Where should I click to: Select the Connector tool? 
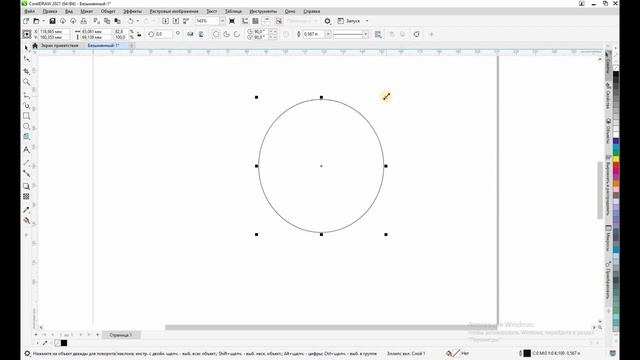coord(27,173)
